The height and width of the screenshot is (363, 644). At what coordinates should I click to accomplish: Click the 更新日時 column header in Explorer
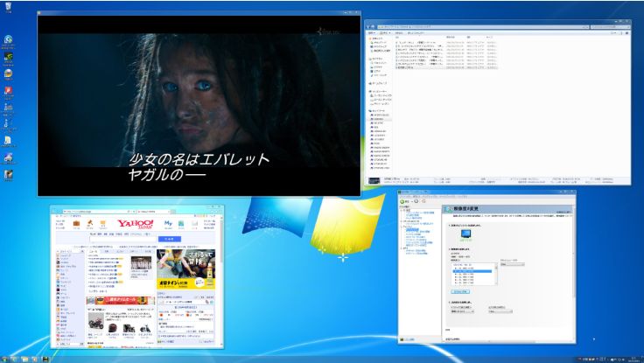(x=451, y=37)
